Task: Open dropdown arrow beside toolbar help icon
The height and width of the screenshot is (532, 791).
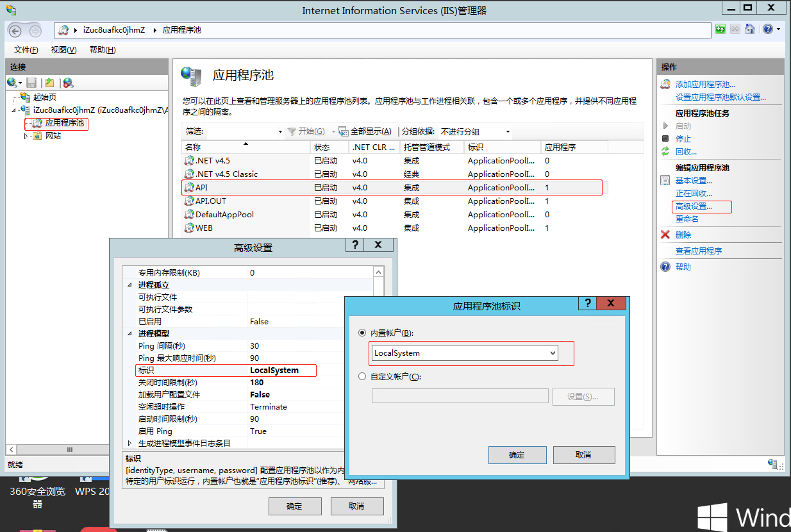Action: pos(779,29)
